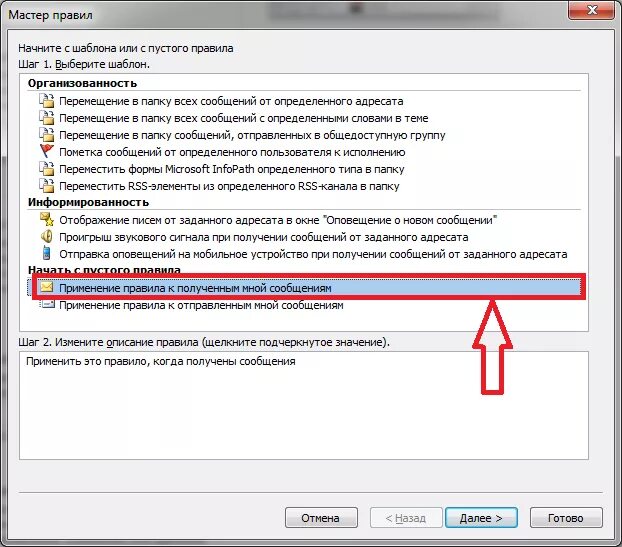Select 'Переместить RSS-элементы' template
Screen dimensions: 622x547
pyautogui.click(x=229, y=186)
